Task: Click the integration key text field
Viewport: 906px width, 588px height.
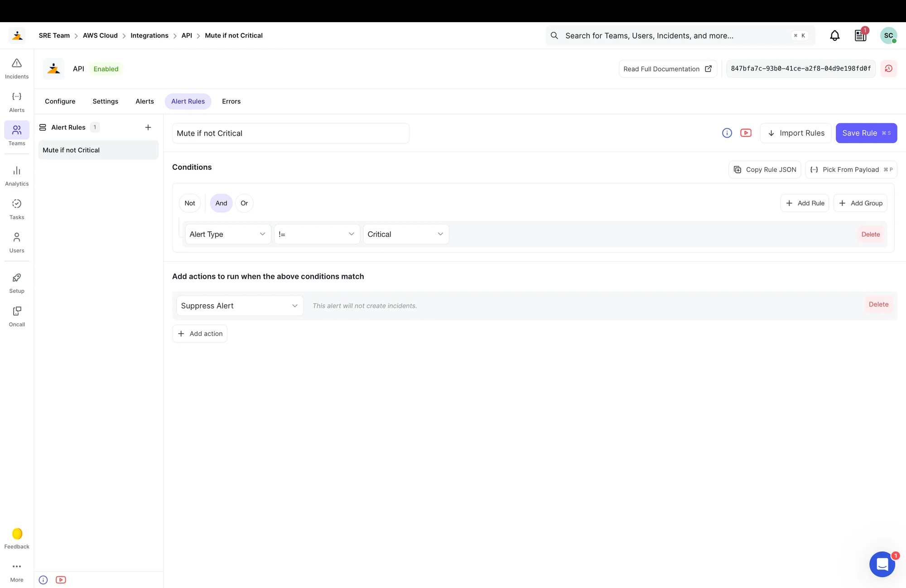Action: (800, 68)
